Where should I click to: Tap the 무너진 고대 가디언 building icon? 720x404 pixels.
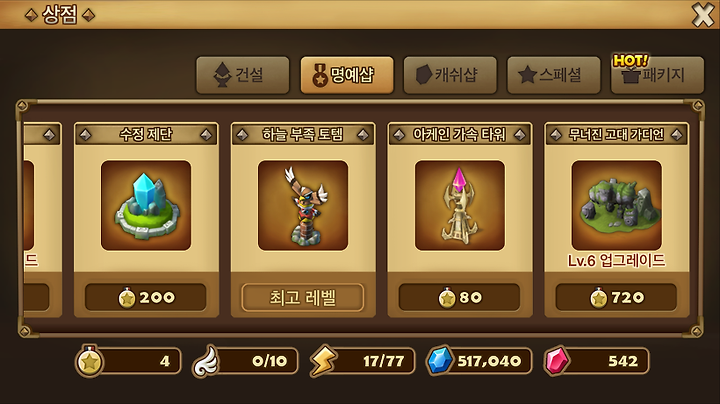616,205
